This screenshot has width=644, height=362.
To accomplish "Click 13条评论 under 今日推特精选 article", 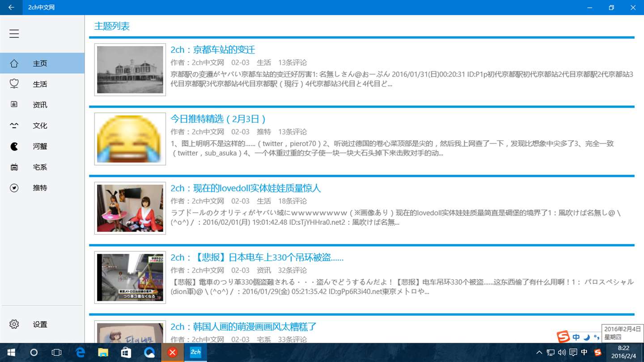I will point(292,132).
